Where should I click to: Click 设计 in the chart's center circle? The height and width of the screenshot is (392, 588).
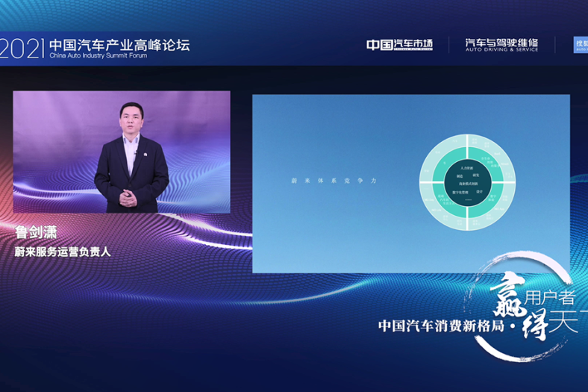[479, 192]
